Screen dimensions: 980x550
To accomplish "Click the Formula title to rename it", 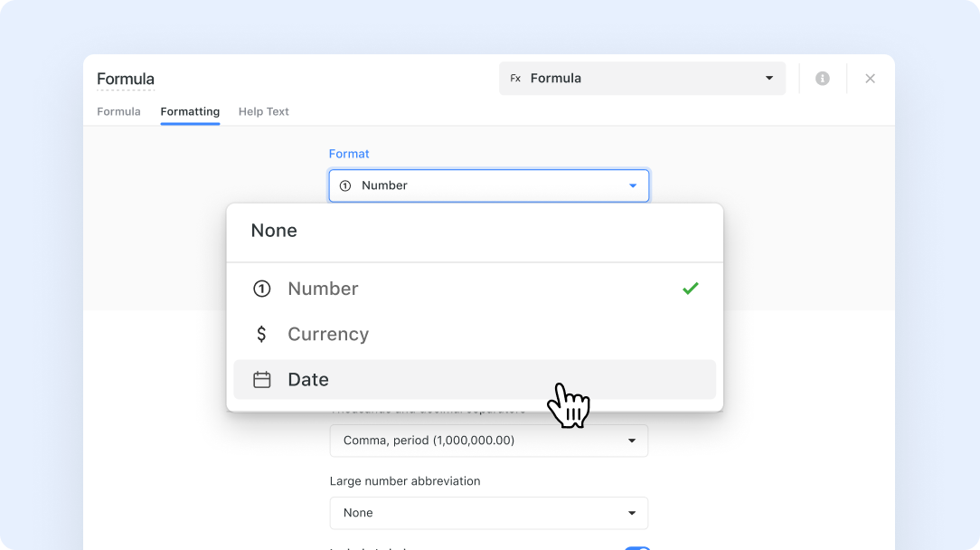I will coord(125,79).
